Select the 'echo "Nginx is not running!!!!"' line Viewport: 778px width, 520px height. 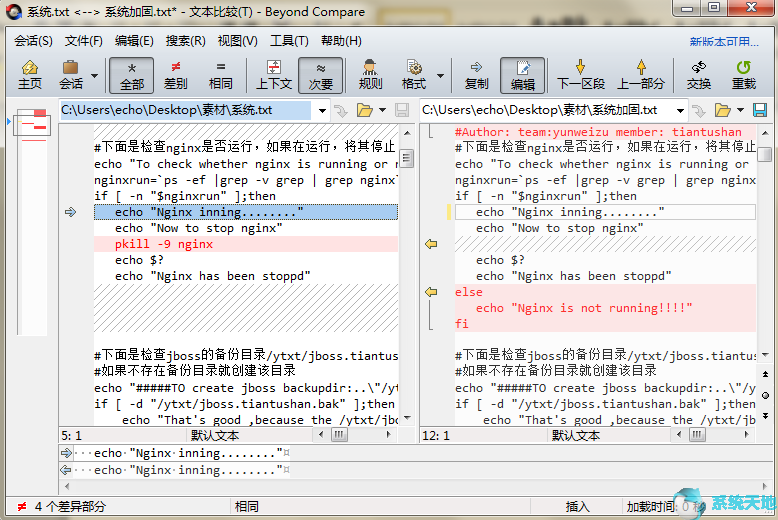[605, 308]
